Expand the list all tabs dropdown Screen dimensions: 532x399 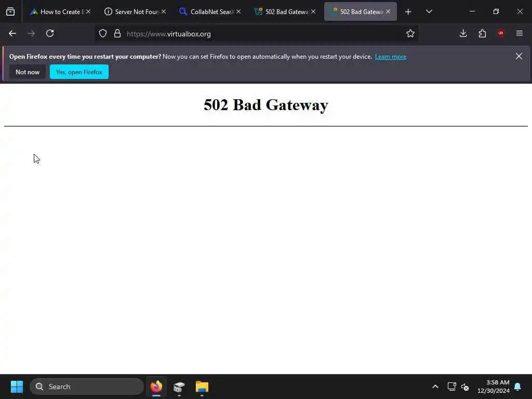pyautogui.click(x=429, y=11)
